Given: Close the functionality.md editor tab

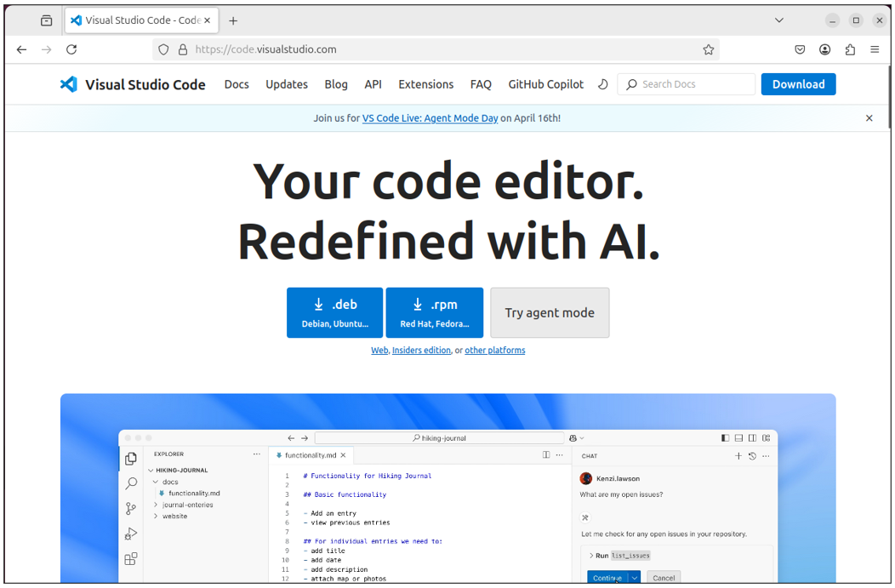Looking at the screenshot, I should click(x=343, y=455).
